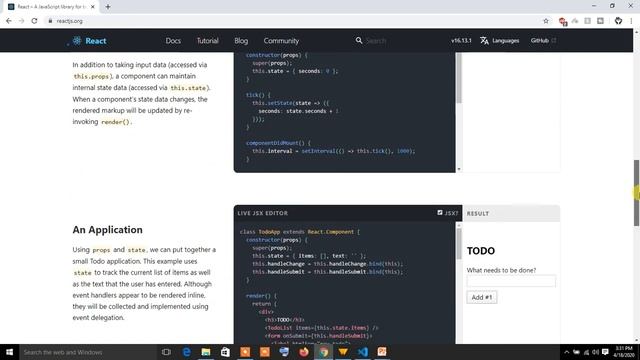Click the TODO heading in Result pane

481,251
